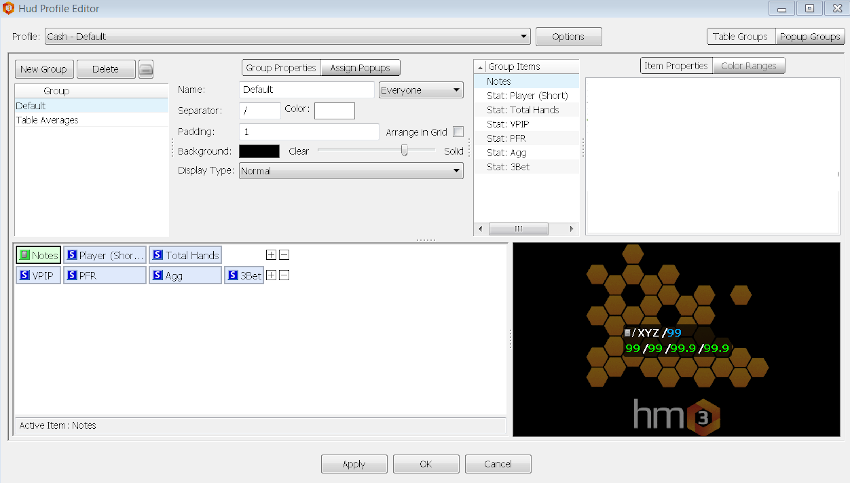Click the New Group button
The width and height of the screenshot is (850, 483).
click(x=43, y=70)
